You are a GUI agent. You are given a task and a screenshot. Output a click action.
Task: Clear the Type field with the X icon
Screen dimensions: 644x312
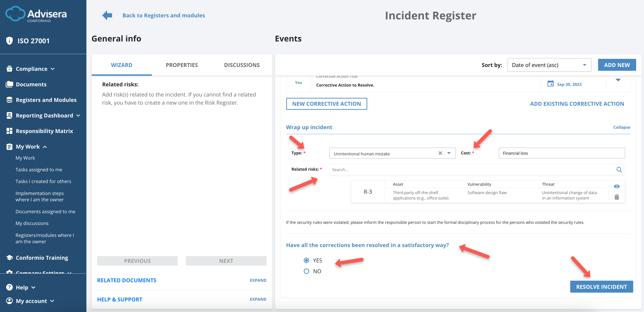click(x=440, y=153)
